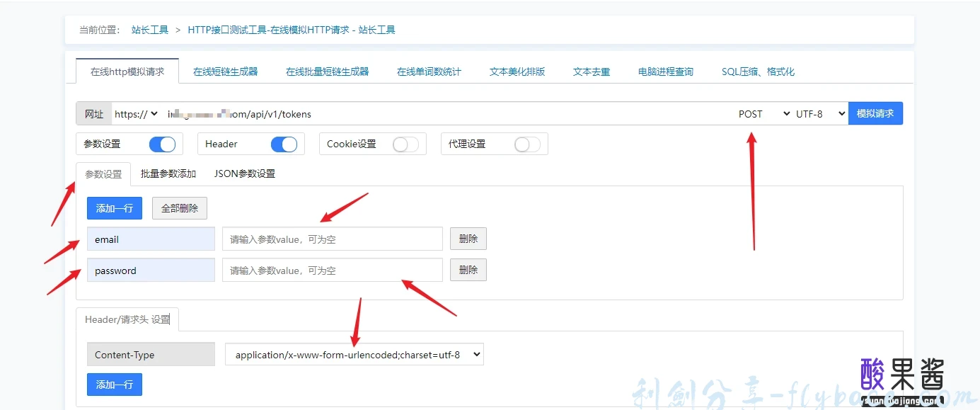Open the https:// protocol dropdown

pyautogui.click(x=137, y=113)
